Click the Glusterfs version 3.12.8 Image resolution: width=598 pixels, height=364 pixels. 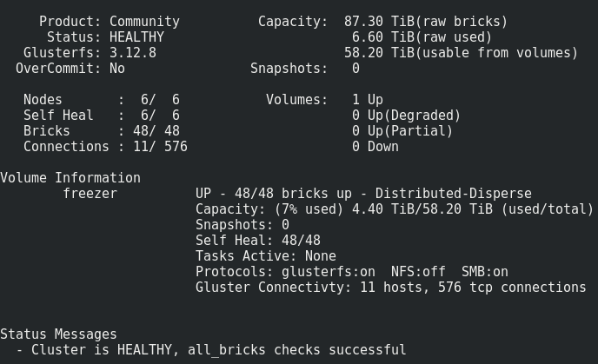[x=132, y=53]
